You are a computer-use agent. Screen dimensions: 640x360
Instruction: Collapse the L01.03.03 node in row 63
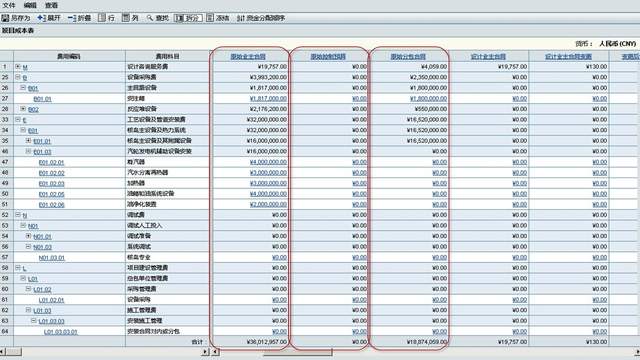34,320
